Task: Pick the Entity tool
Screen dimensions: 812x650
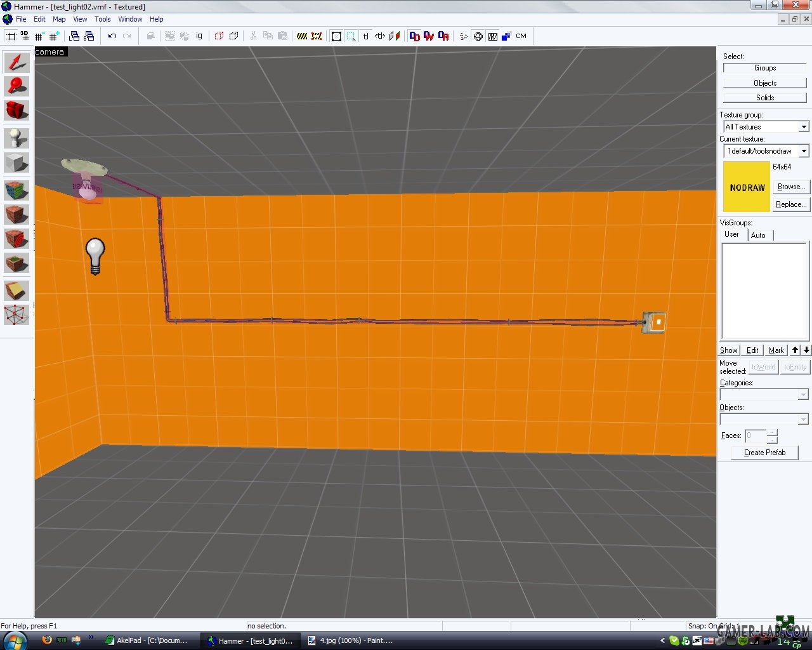Action: click(16, 138)
